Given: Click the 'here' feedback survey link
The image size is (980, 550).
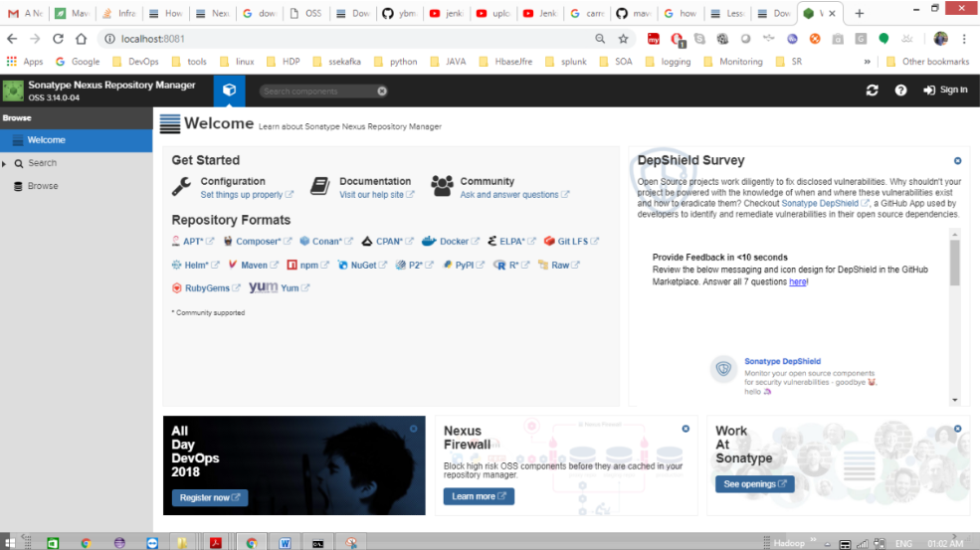Looking at the screenshot, I should coord(798,281).
